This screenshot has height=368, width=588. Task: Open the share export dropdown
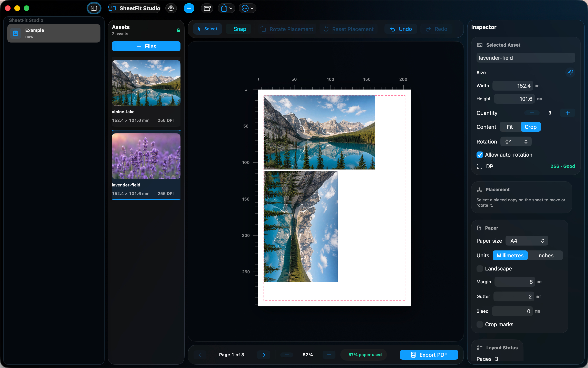click(x=226, y=8)
